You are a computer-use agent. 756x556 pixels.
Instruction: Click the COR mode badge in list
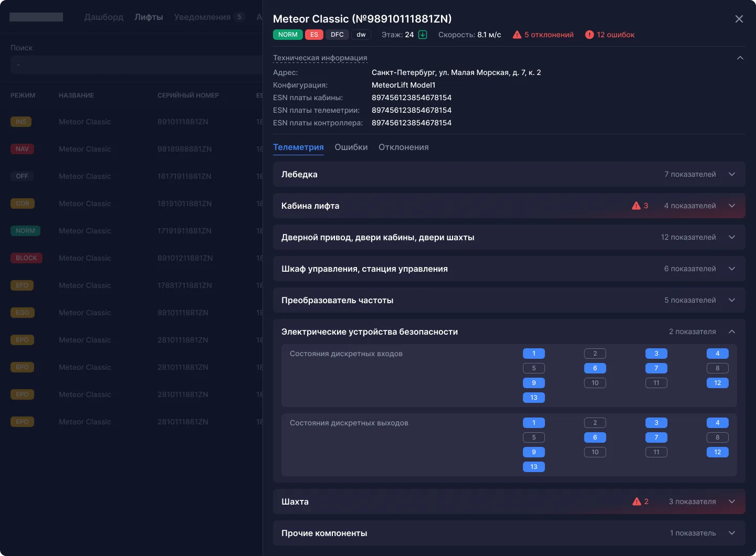point(23,204)
